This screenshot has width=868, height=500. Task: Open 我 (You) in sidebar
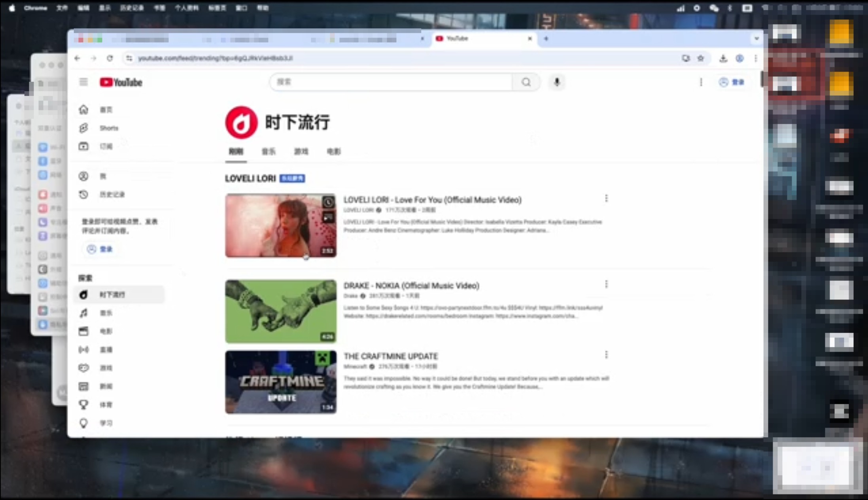tap(119, 176)
